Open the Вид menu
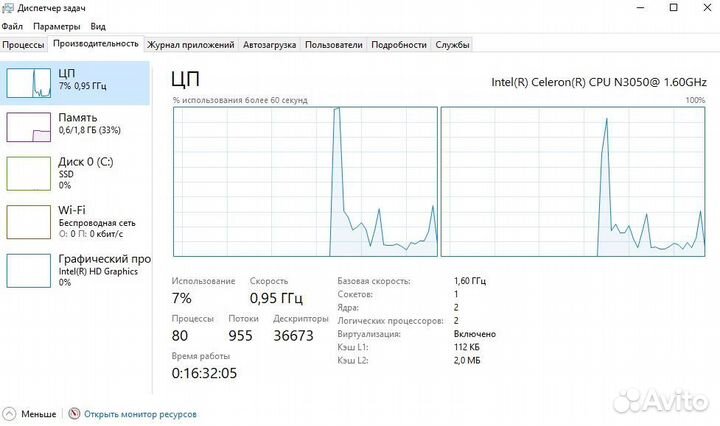The height and width of the screenshot is (426, 720). click(x=98, y=26)
